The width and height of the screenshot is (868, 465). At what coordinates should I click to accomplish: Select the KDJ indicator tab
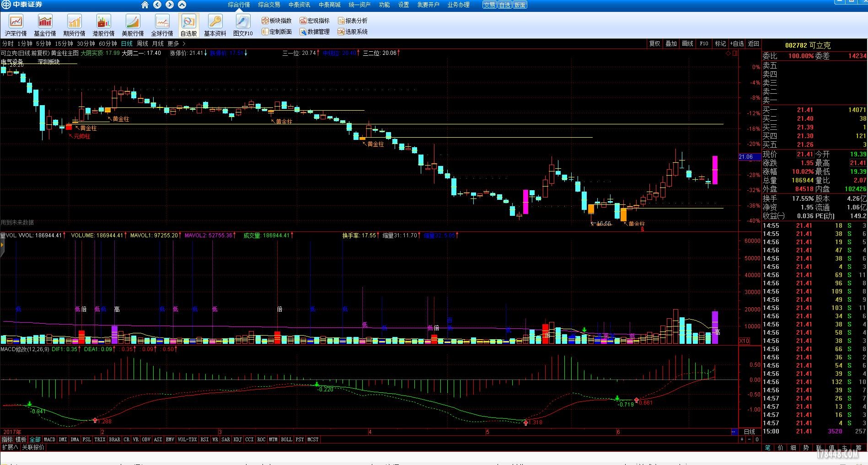tap(237, 439)
